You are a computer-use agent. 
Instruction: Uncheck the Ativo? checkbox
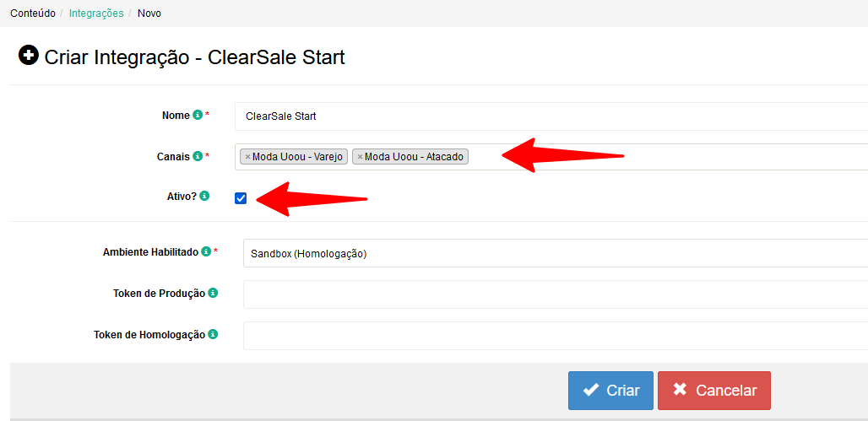click(241, 198)
